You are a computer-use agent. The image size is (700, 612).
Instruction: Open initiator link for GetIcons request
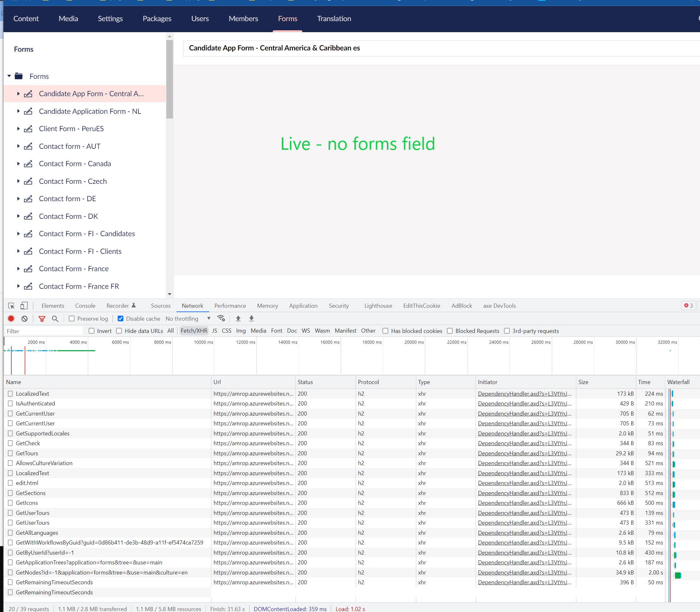pos(524,503)
